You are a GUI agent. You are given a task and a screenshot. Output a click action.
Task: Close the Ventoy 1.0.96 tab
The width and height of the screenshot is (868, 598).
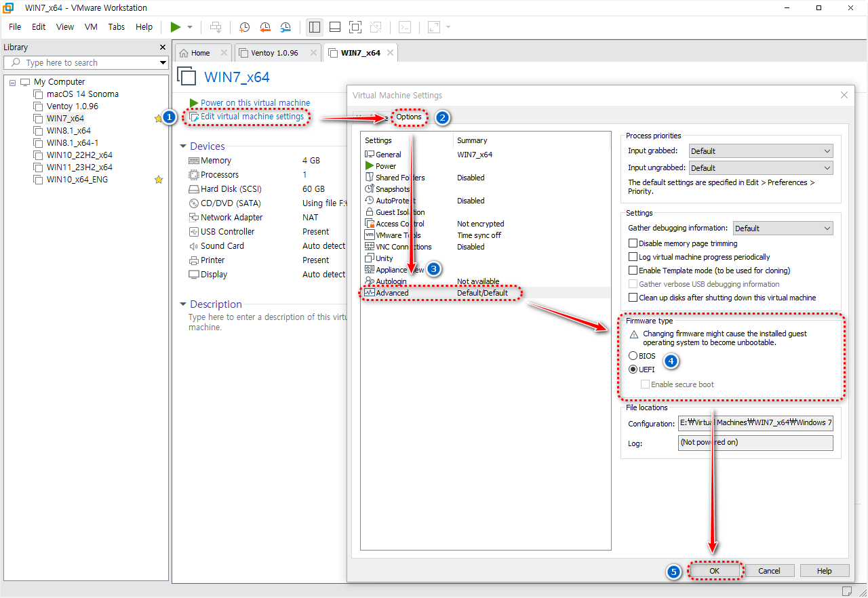click(x=313, y=53)
